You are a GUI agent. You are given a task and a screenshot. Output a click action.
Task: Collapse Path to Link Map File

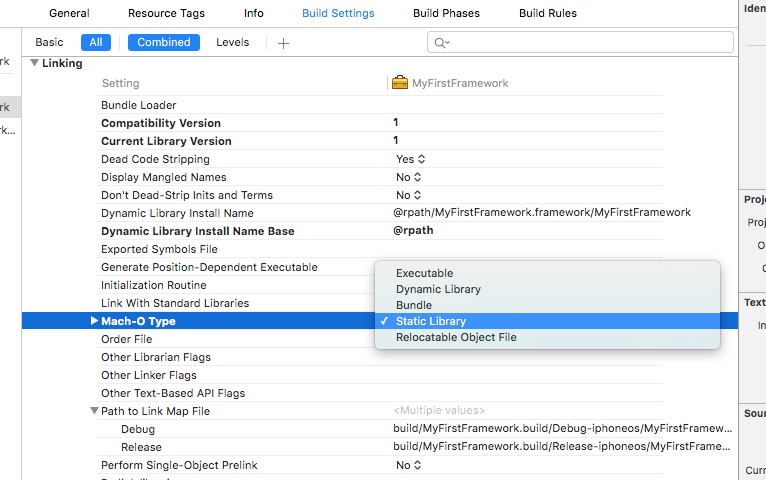point(94,411)
